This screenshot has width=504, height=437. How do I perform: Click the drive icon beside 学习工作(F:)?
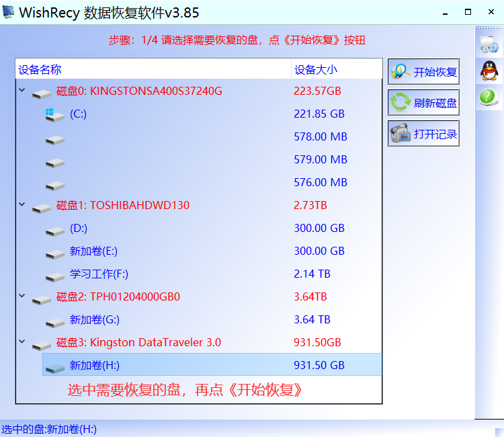(x=55, y=277)
